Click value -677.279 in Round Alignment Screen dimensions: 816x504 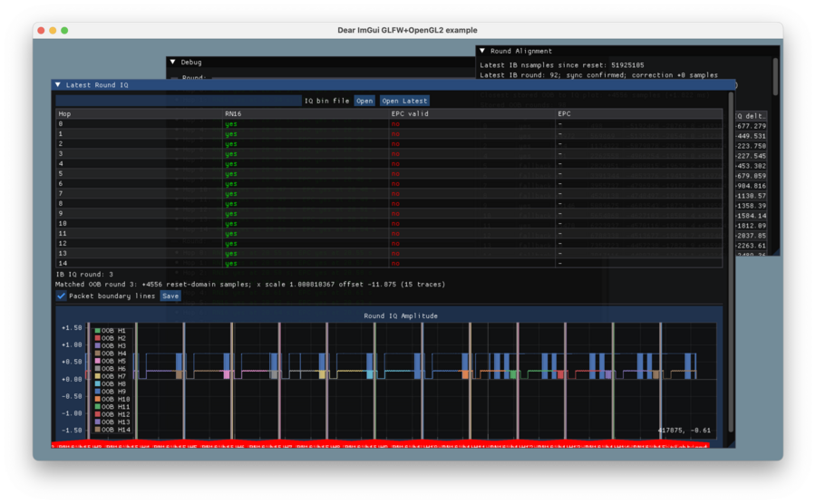751,126
